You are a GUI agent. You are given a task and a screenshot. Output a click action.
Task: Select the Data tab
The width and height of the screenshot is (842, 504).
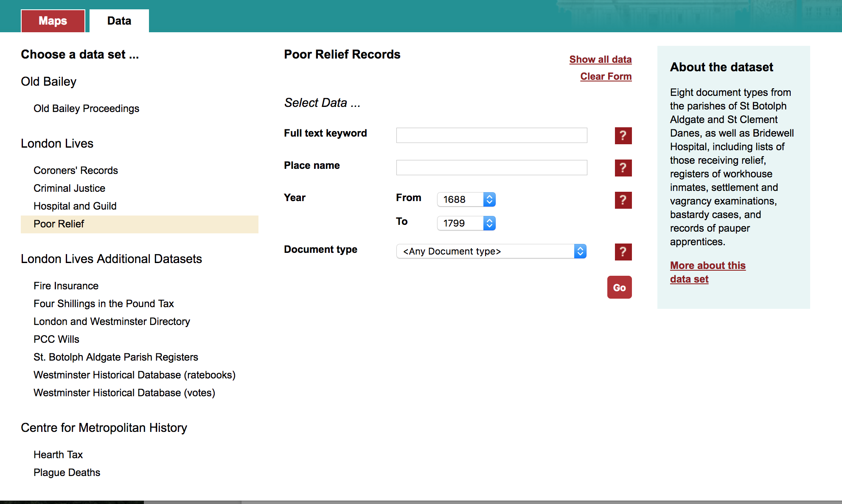click(119, 21)
